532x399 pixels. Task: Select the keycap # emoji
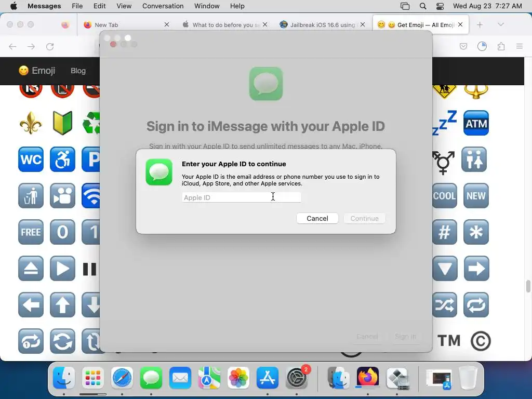click(445, 232)
